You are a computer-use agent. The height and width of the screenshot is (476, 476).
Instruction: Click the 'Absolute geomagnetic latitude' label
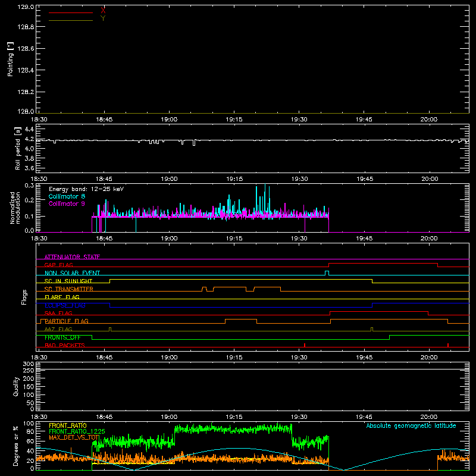(x=411, y=425)
